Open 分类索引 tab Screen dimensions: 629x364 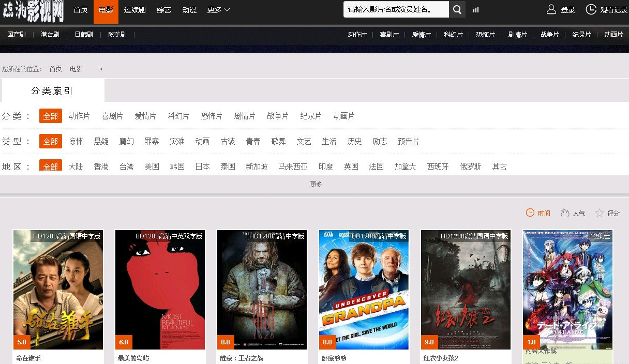[x=53, y=90]
